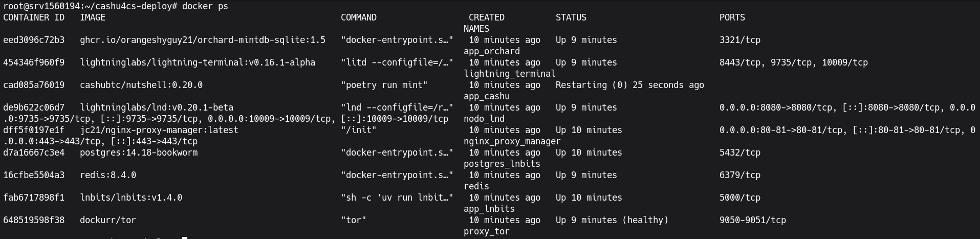Click the redis:8.4.0 image name
The height and width of the screenshot is (239, 980).
coord(107,175)
